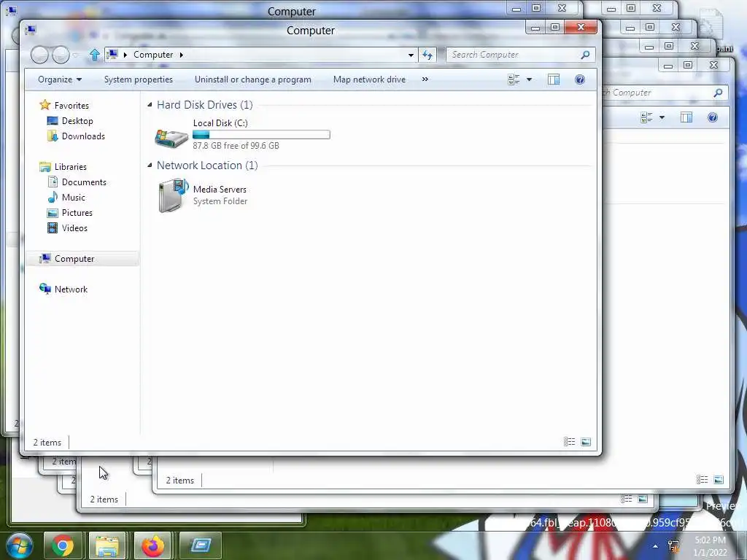The image size is (747, 560).
Task: Open the address bar history dropdown
Action: point(411,55)
